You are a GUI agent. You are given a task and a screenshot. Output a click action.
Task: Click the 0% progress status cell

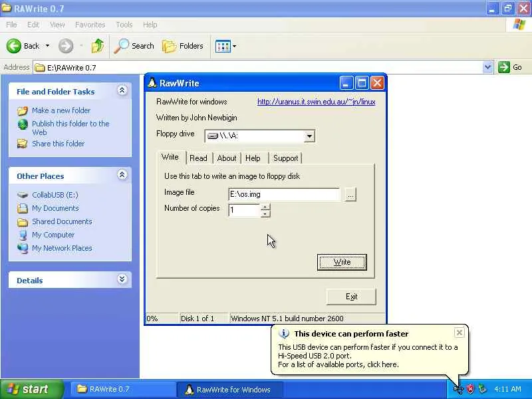tap(162, 319)
